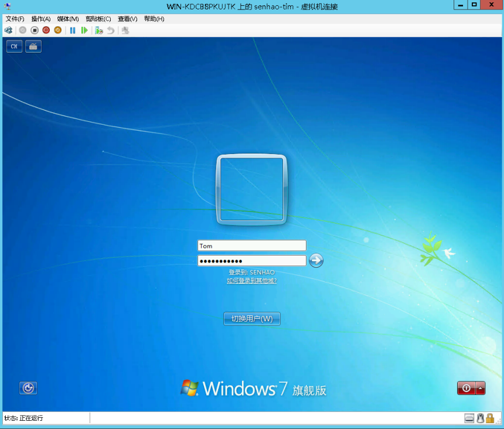The image size is (504, 429).
Task: Open the 查看(V) menu
Action: coord(127,19)
